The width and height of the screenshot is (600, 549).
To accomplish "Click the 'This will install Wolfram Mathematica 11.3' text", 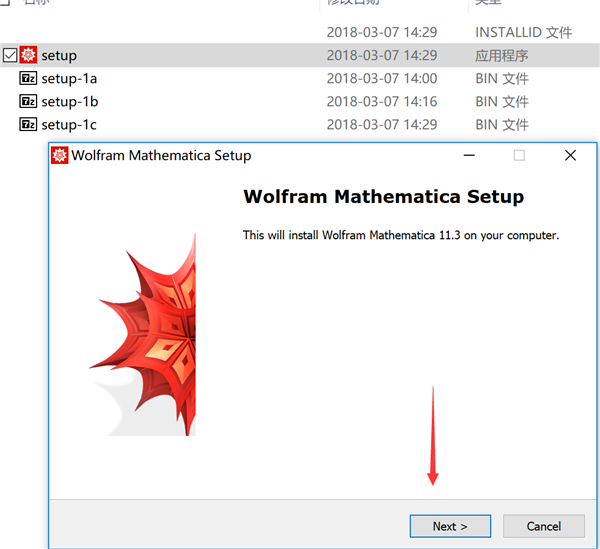I will coord(352,235).
